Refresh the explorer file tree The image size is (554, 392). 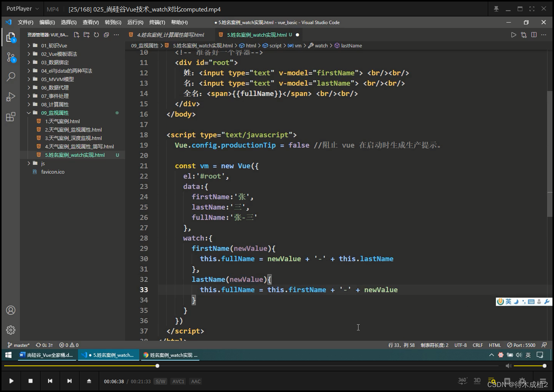click(96, 35)
